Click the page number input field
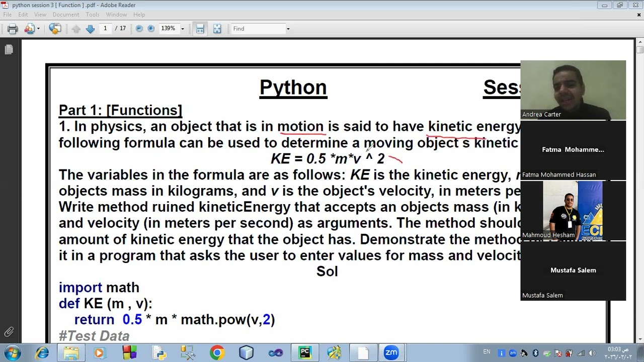Image resolution: width=644 pixels, height=362 pixels. [x=105, y=29]
